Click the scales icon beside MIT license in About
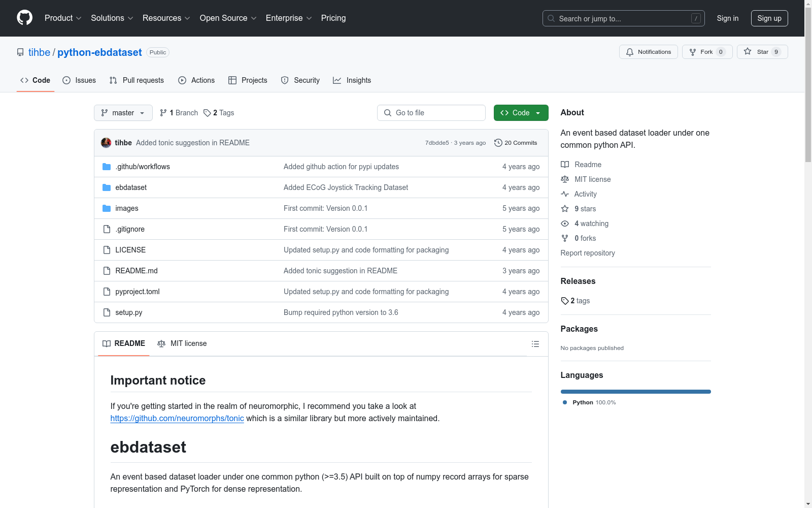Image resolution: width=812 pixels, height=508 pixels. coord(565,179)
